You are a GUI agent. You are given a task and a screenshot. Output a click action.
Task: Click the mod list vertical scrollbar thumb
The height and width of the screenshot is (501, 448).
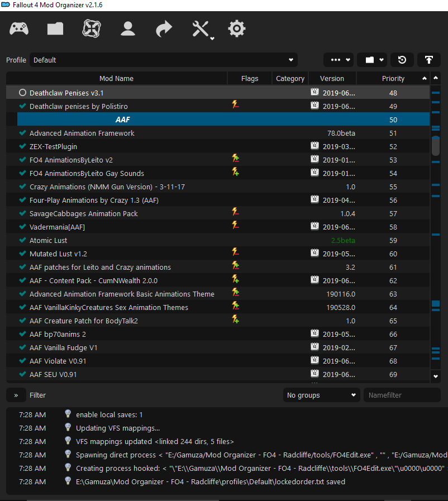436,146
